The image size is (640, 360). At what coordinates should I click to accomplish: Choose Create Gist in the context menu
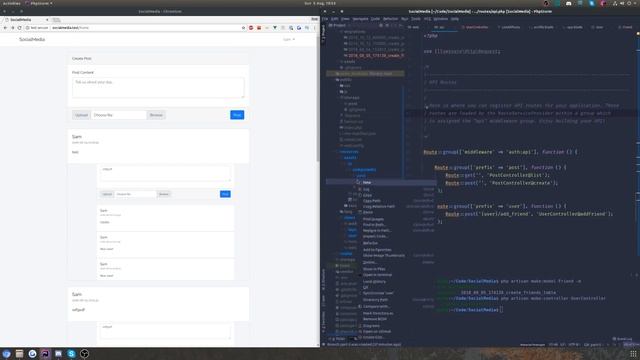click(396, 337)
